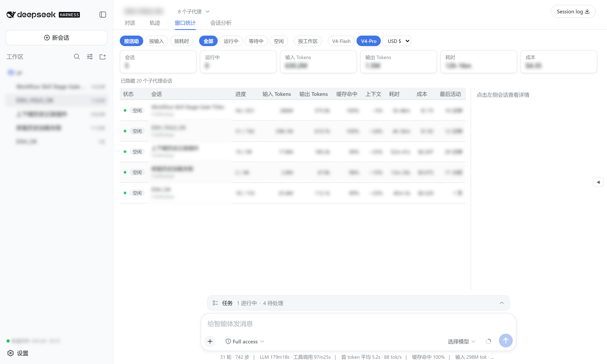Screen dimensions: 607x364
Task: Open the 选择模型 model selector
Action: click(x=462, y=341)
